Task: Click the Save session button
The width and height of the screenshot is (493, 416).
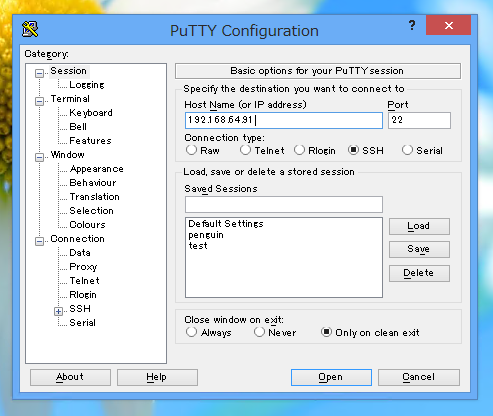Action: click(x=419, y=249)
